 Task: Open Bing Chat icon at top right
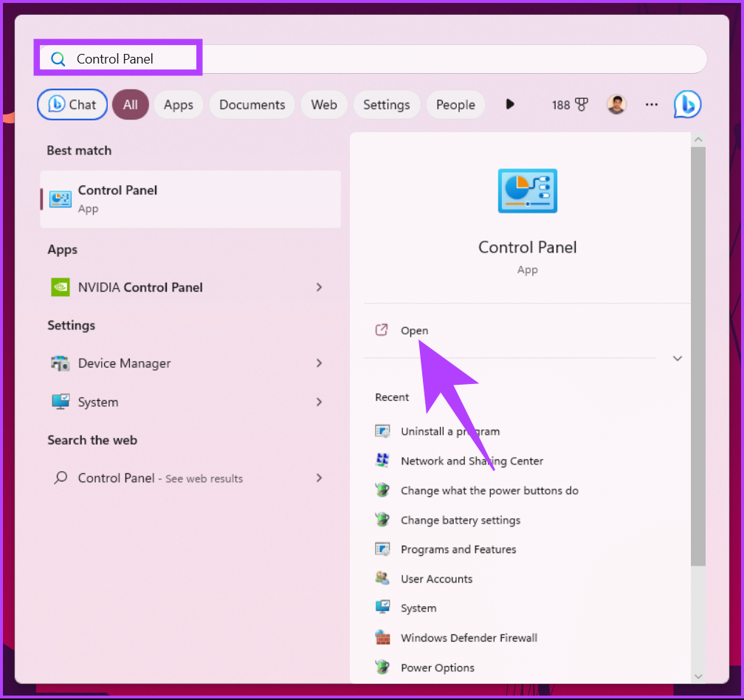click(687, 104)
